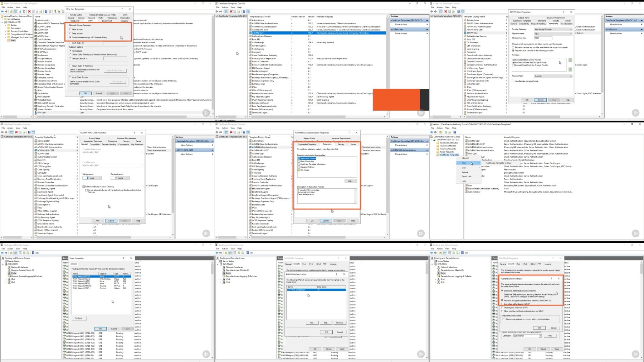The image size is (644, 362).
Task: Select the COMPANY.PRI domain icon in Active Directory tree
Action: pos(6,22)
